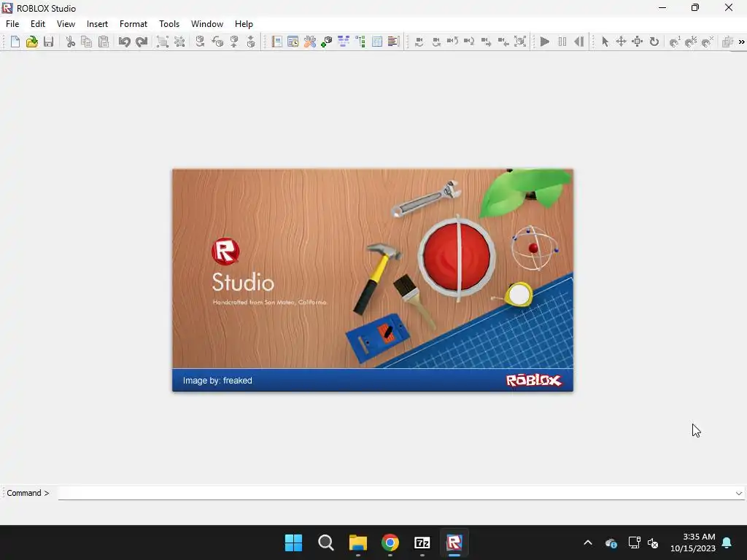Click the New file icon

[15, 42]
